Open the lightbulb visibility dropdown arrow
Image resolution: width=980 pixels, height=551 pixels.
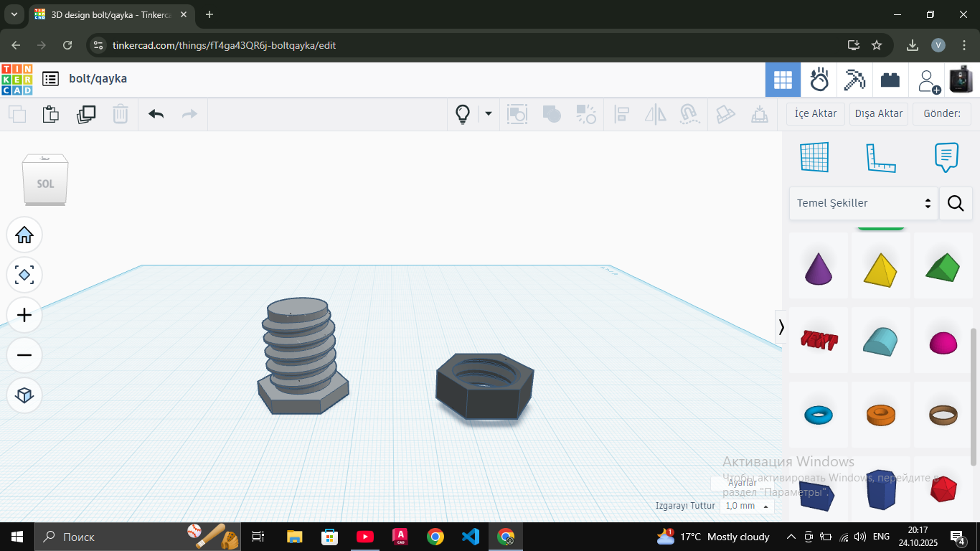(x=489, y=113)
